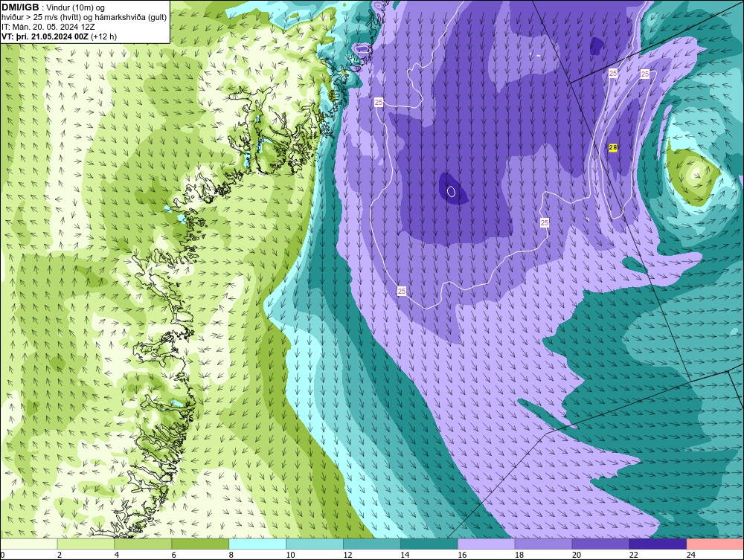Click the legend scale value "12"
This screenshot has height=560, width=744.
(347, 555)
